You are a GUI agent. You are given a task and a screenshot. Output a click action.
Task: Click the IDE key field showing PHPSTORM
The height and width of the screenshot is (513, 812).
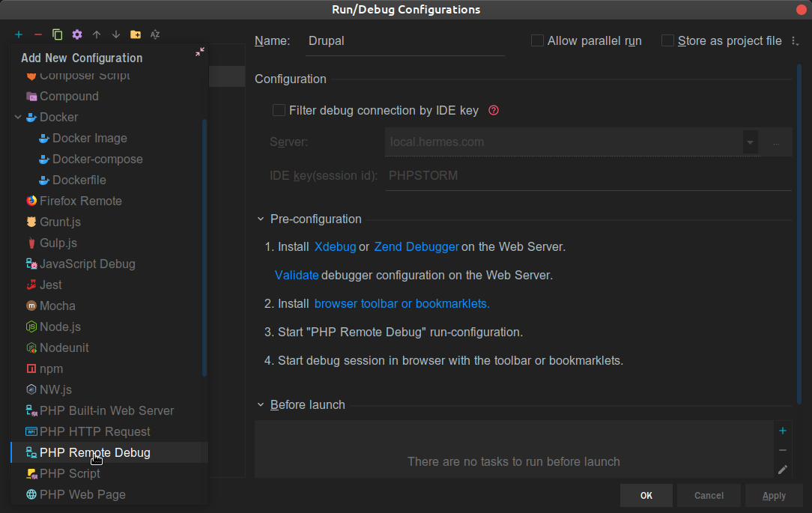[588, 176]
